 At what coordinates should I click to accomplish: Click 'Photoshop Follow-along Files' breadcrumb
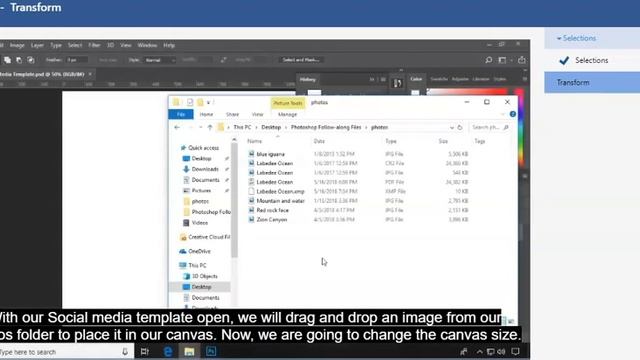pyautogui.click(x=326, y=127)
